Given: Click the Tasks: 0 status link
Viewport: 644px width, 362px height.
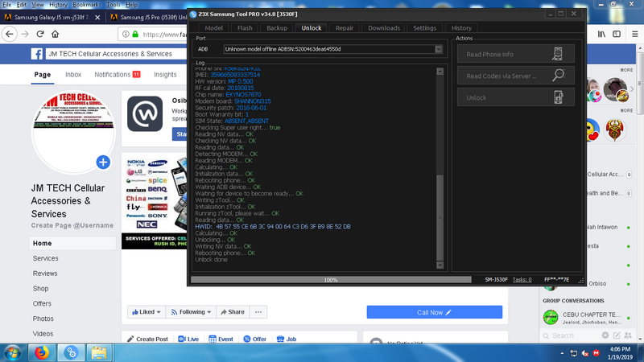Looking at the screenshot, I should pyautogui.click(x=522, y=279).
